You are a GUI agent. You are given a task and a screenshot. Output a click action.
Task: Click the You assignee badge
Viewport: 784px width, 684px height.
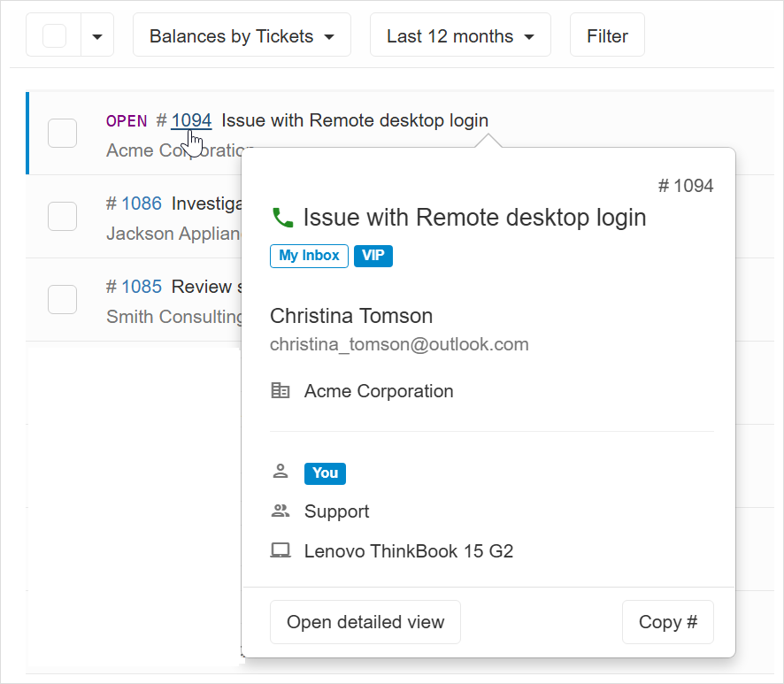pos(325,473)
